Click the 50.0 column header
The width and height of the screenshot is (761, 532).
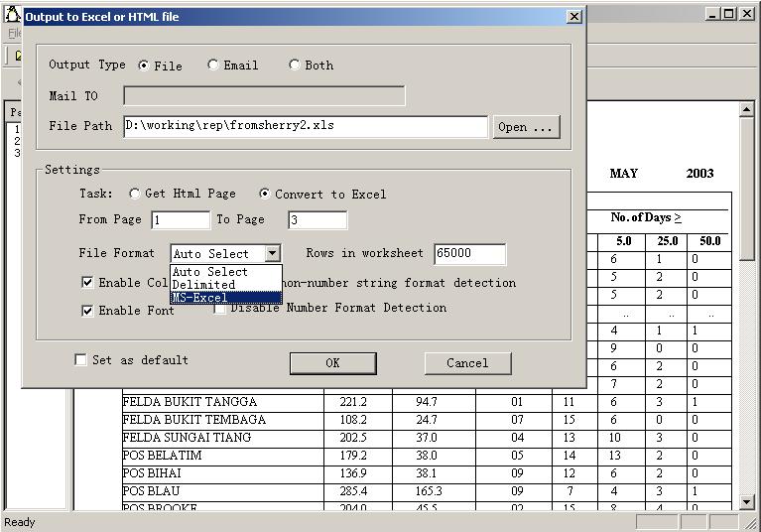click(x=710, y=241)
